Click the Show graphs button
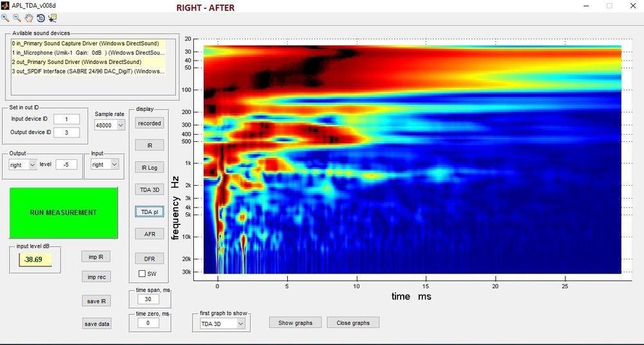 click(x=296, y=323)
